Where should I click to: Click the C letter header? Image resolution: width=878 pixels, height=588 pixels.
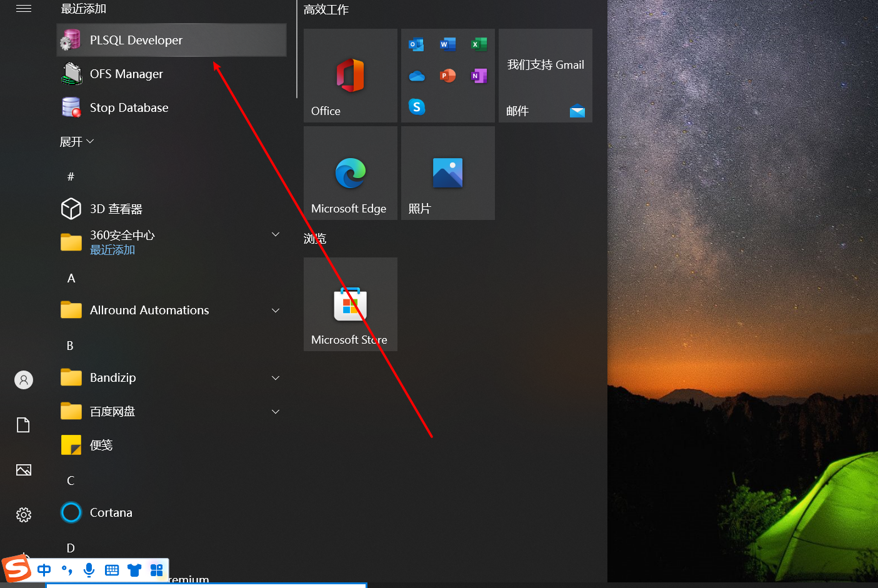tap(71, 481)
